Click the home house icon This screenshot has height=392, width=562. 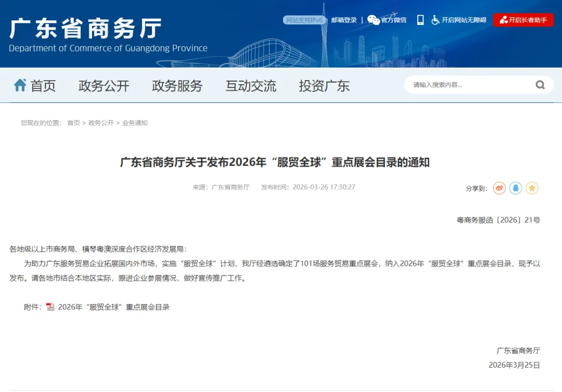(x=20, y=85)
